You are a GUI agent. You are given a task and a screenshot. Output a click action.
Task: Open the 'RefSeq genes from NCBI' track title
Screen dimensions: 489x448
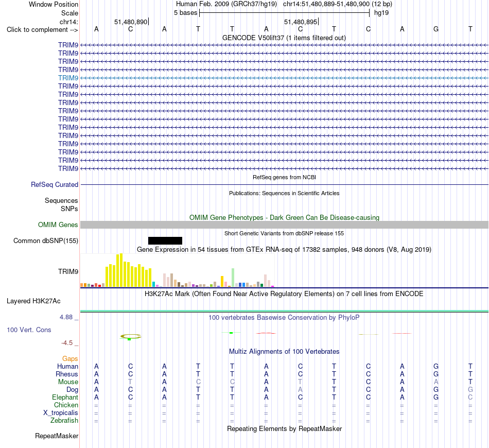[x=284, y=177]
